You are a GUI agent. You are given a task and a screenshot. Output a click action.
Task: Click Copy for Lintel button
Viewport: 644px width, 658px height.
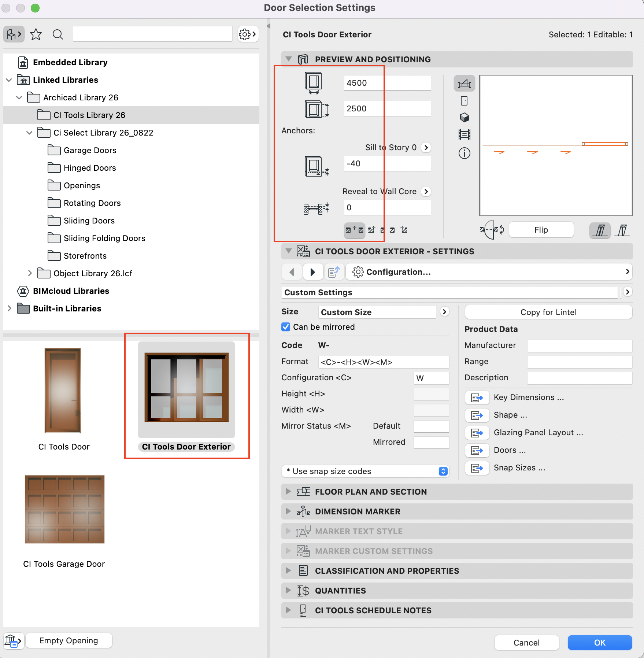tap(548, 312)
